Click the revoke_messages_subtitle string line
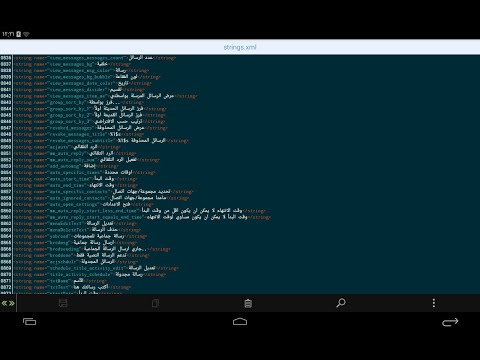Screen dimensions: 480x360 [x=102, y=140]
